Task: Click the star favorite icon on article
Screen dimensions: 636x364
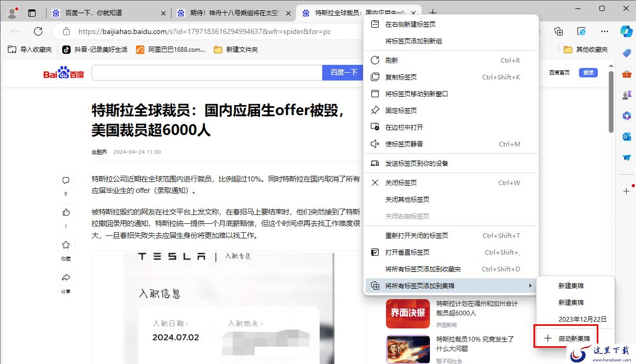Action: (66, 245)
